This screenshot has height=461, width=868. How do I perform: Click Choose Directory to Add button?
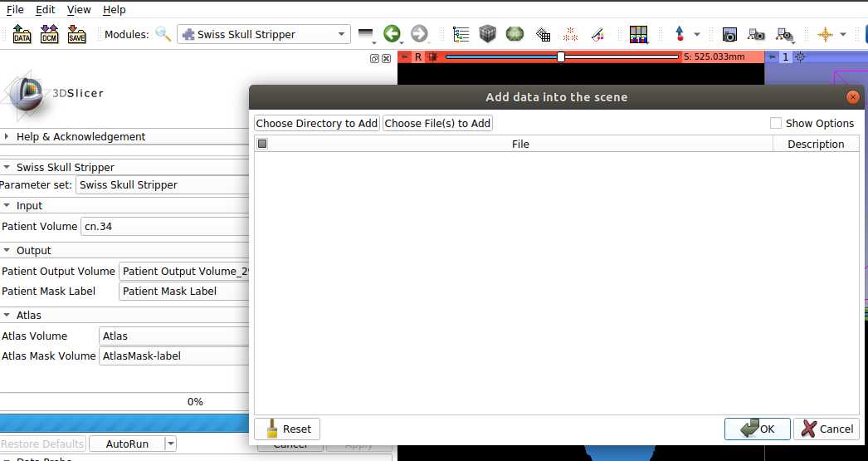point(317,123)
